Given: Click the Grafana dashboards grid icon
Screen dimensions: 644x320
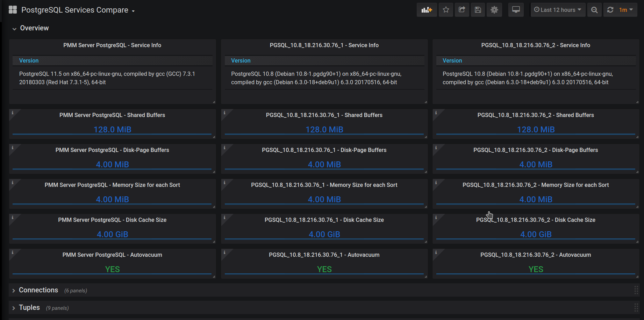Looking at the screenshot, I should [13, 10].
